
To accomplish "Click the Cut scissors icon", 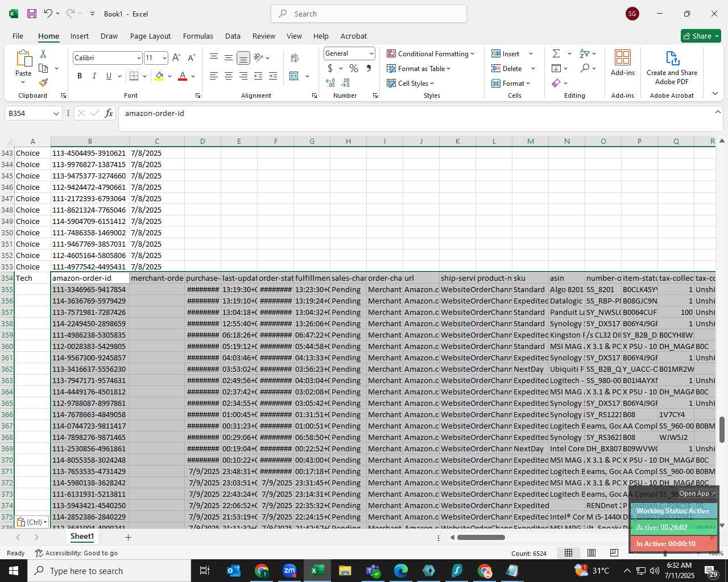I will tap(43, 53).
